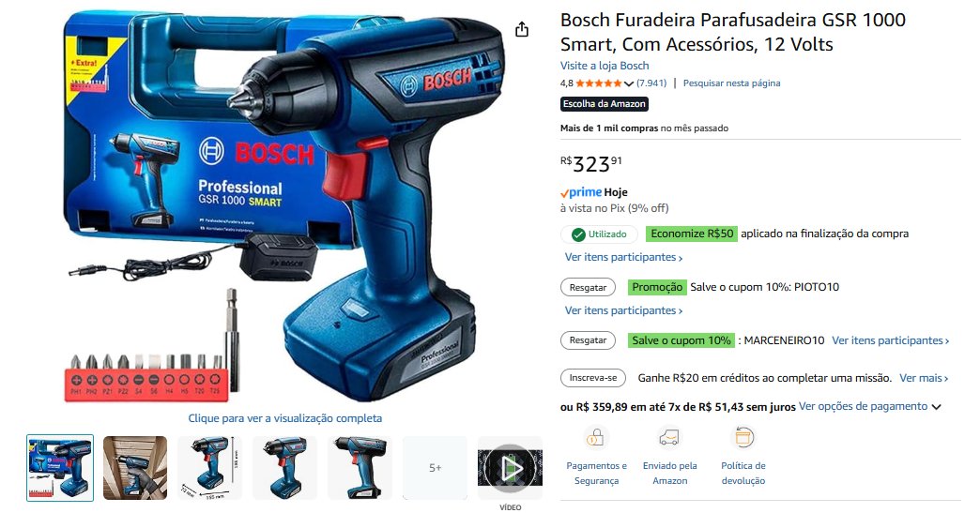Redeem the MARCENEIRO10 coupon with Resgatar

pos(588,340)
